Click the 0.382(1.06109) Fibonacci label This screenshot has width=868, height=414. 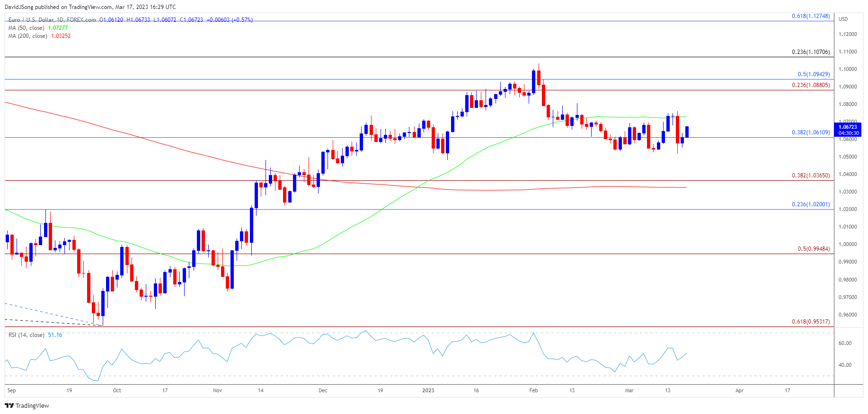click(811, 132)
